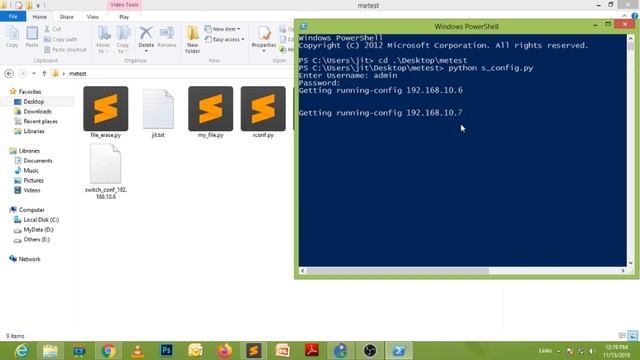
Task: Click the Copy ribbon button in Explorer
Action: (12, 37)
